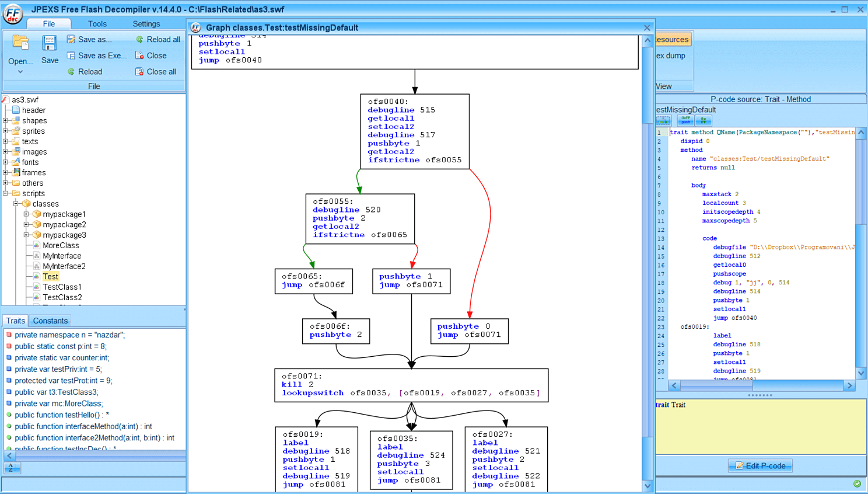Image resolution: width=868 pixels, height=494 pixels.
Task: Click the green status check icon
Action: point(857,483)
